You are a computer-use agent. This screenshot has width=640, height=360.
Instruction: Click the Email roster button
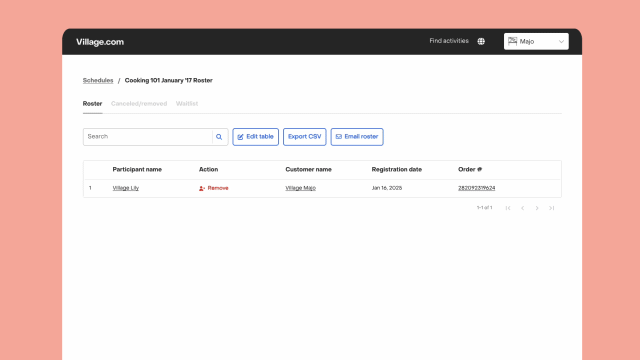coord(357,137)
